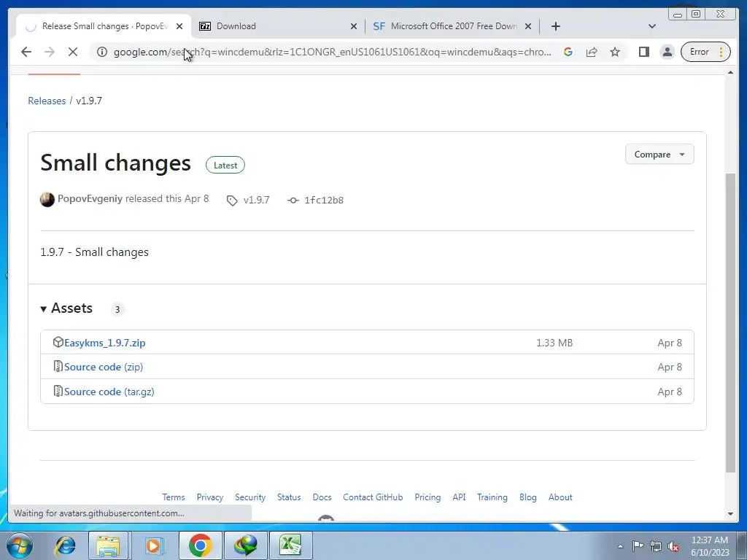The image size is (747, 560).
Task: Click the commit icon beside 1fc12b8
Action: point(293,201)
